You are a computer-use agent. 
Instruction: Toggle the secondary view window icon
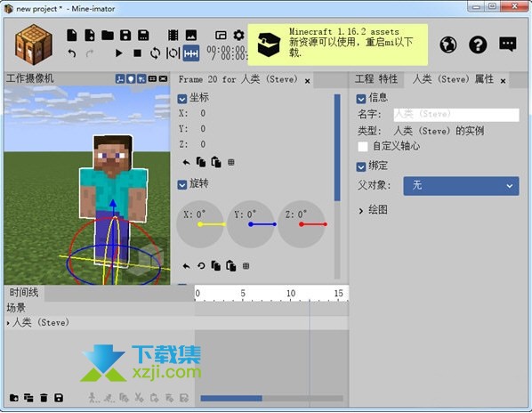(221, 35)
